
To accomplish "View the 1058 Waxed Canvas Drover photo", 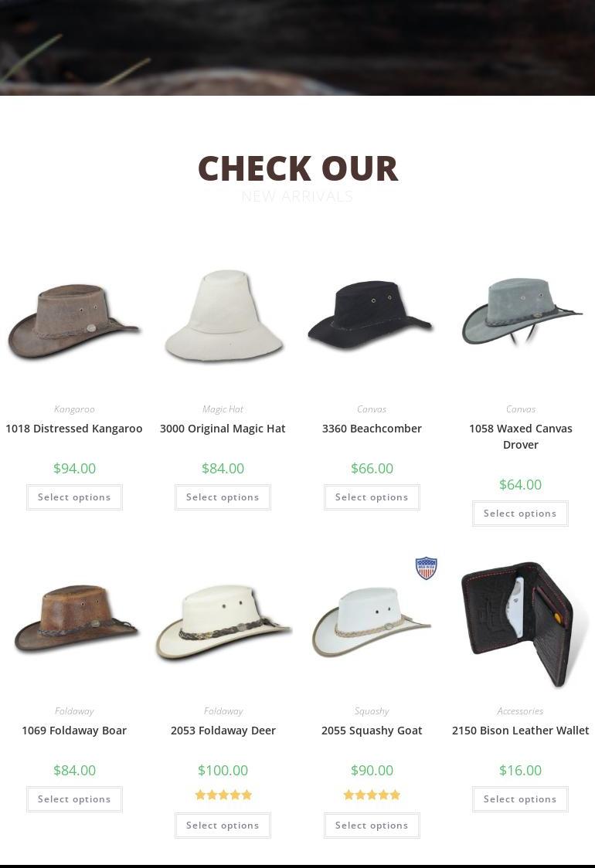I will pyautogui.click(x=520, y=312).
